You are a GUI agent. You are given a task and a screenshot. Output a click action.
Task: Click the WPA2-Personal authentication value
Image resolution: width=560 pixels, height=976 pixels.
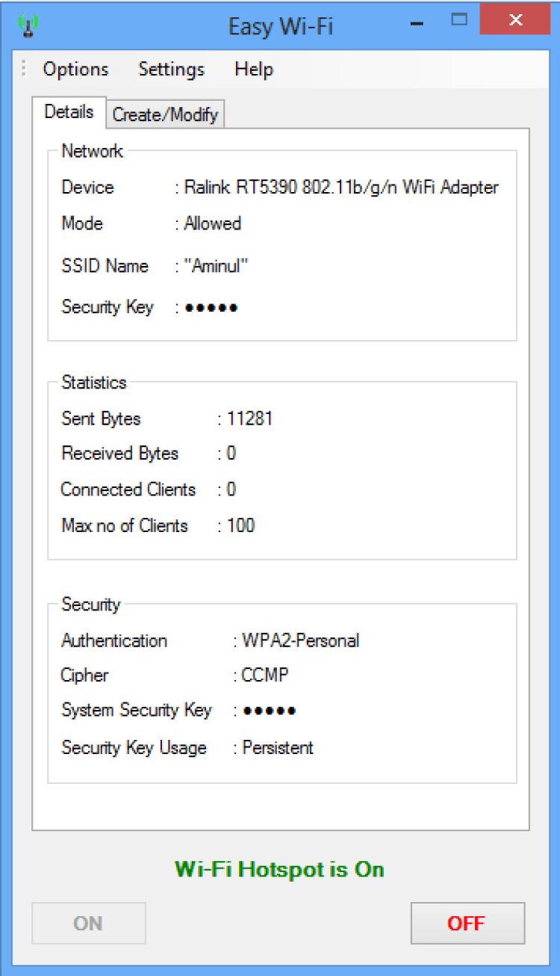point(300,640)
